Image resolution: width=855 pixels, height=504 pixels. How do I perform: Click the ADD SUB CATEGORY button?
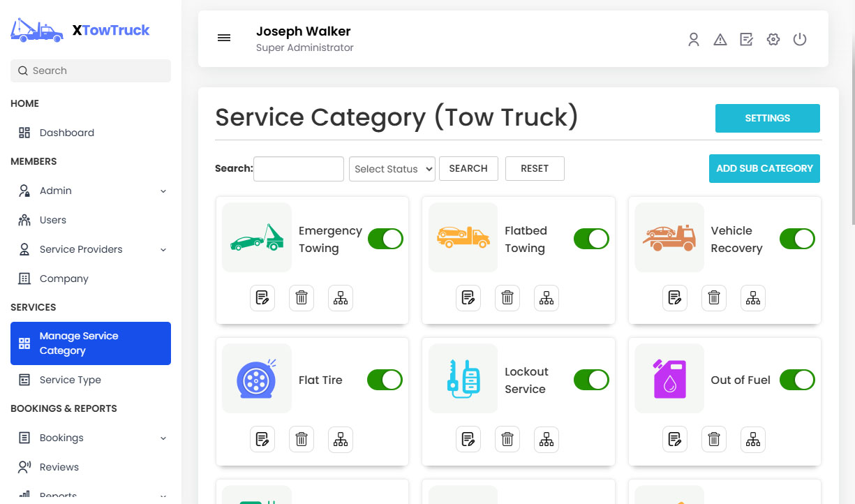[x=764, y=168]
